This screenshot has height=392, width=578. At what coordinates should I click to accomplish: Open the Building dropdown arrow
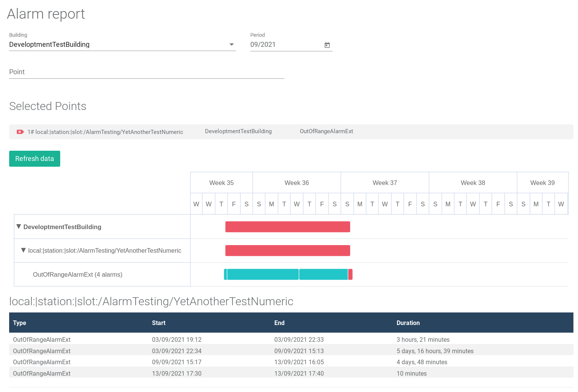pyautogui.click(x=231, y=45)
